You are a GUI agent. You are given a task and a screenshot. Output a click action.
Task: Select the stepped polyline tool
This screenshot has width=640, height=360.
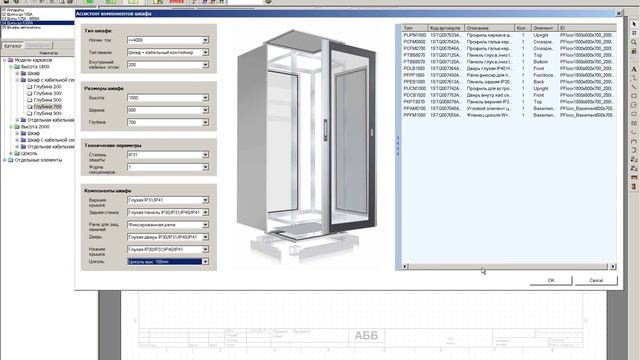[x=634, y=78]
